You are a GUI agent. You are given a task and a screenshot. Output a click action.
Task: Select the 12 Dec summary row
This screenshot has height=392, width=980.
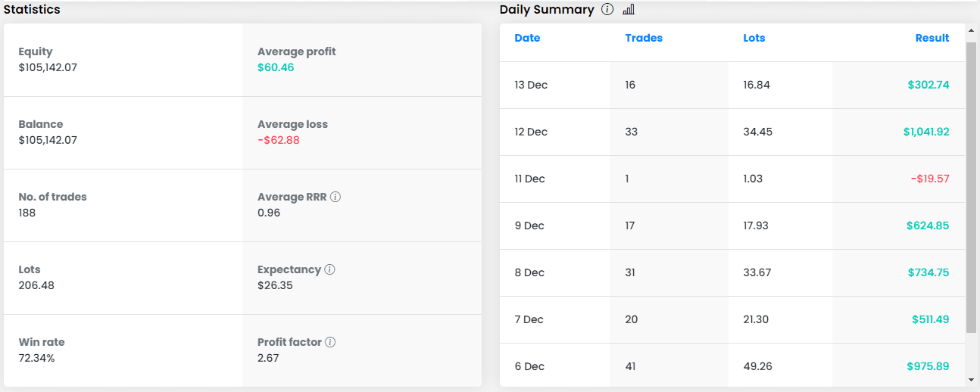click(x=531, y=132)
